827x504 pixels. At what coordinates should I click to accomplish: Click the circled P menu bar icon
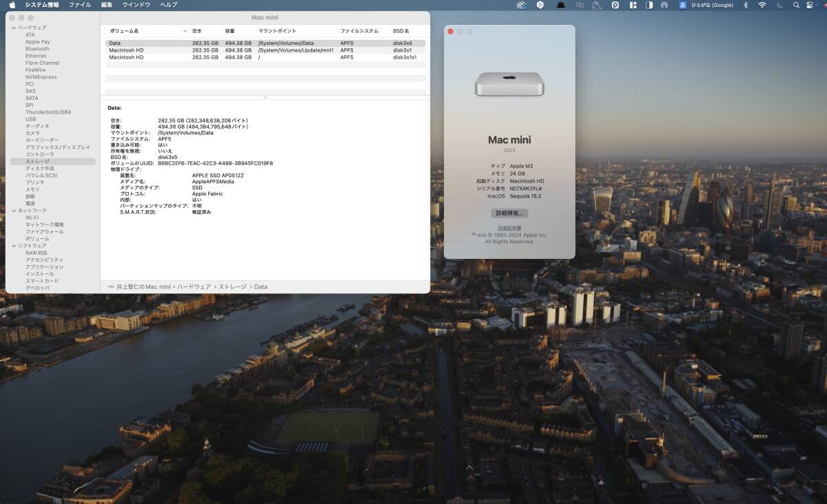pos(615,5)
